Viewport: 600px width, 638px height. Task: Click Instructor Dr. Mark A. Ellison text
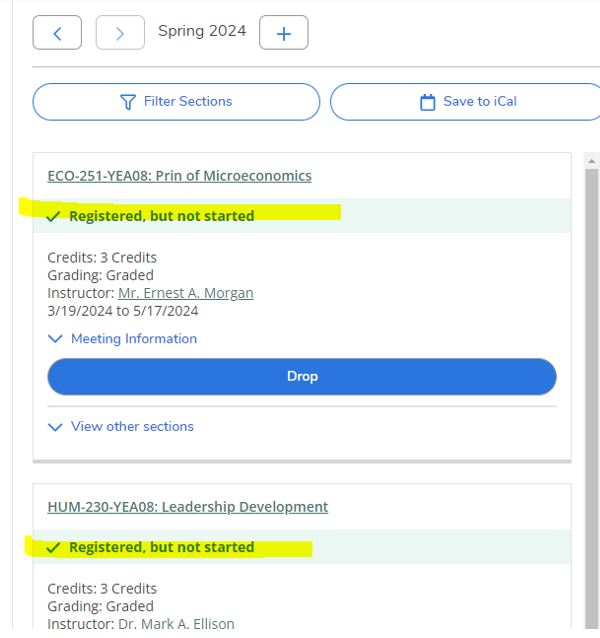coord(141,624)
